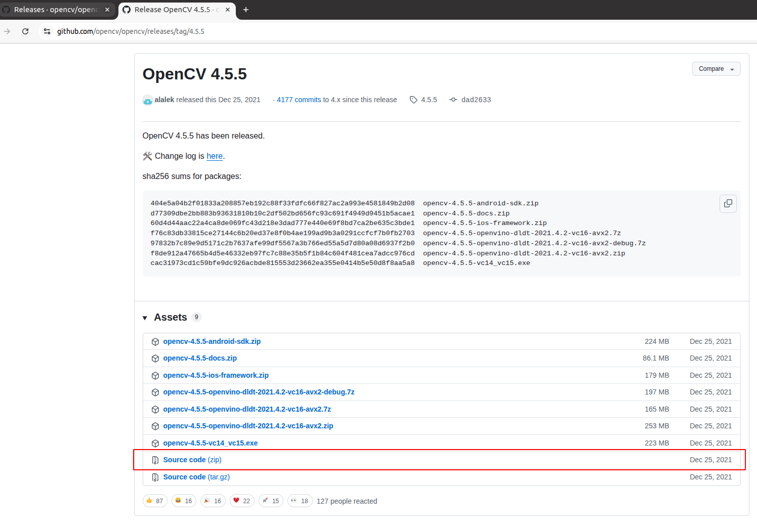Toggle the rocket reaction with 15

271,501
